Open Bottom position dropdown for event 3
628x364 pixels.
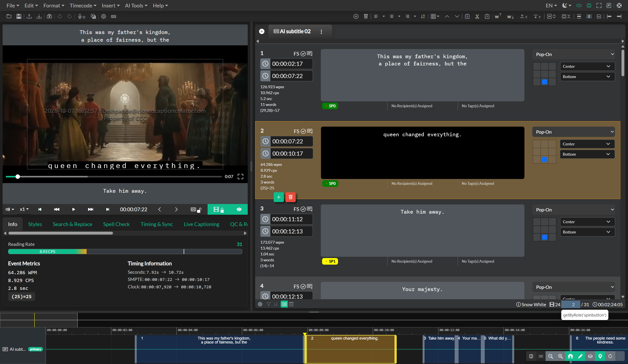coord(587,232)
